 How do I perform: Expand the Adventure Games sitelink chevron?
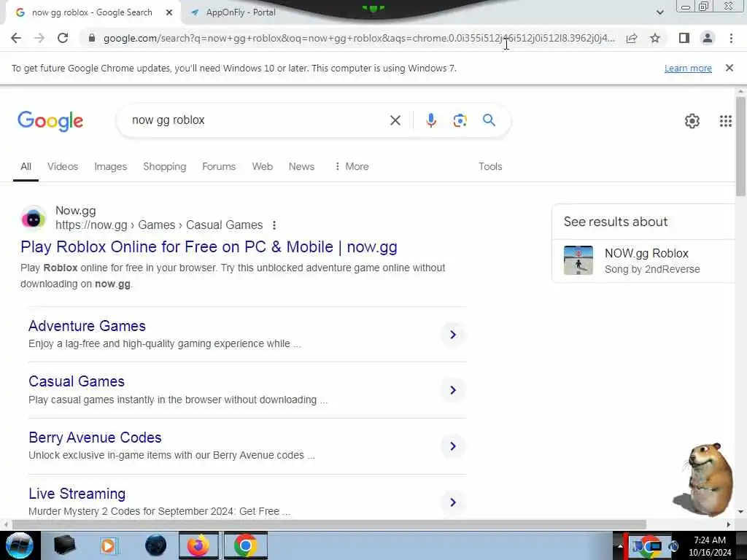453,335
